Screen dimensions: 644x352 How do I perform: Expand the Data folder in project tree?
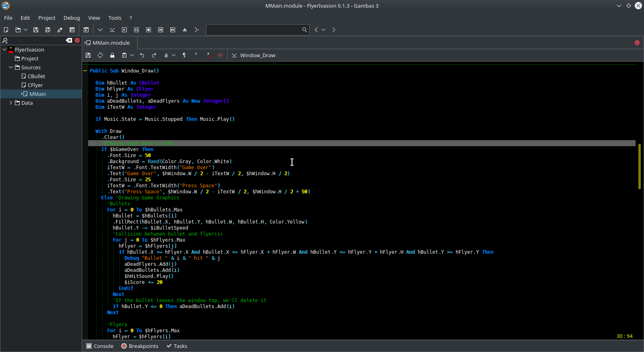(11, 103)
